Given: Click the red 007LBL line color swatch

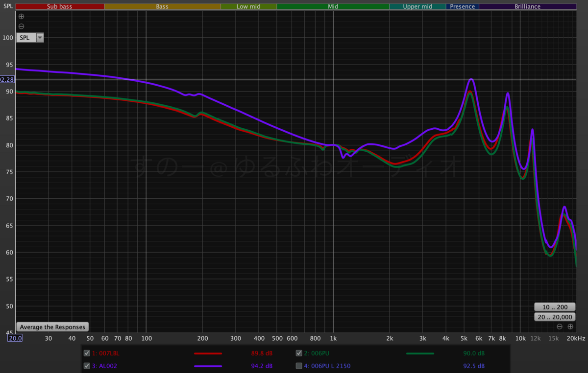Looking at the screenshot, I should (x=208, y=353).
